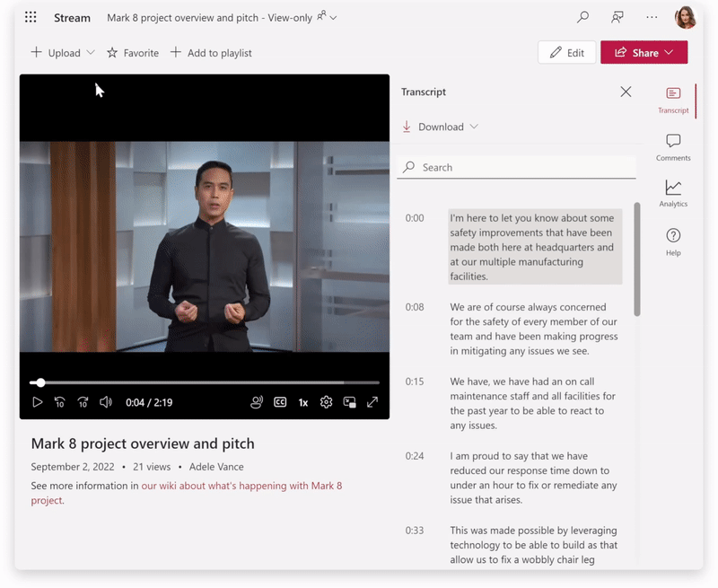
Task: Jump to transcript line at 0:00
Action: [x=535, y=247]
